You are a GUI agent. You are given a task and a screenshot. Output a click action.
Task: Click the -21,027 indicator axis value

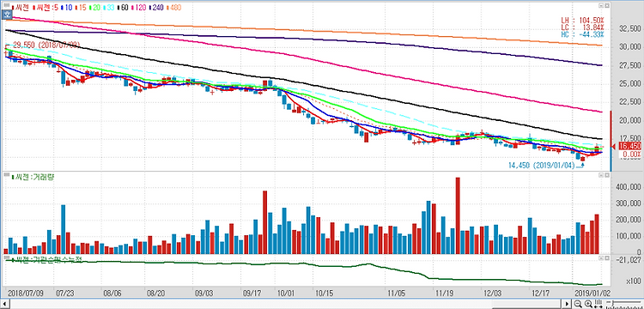click(x=629, y=259)
